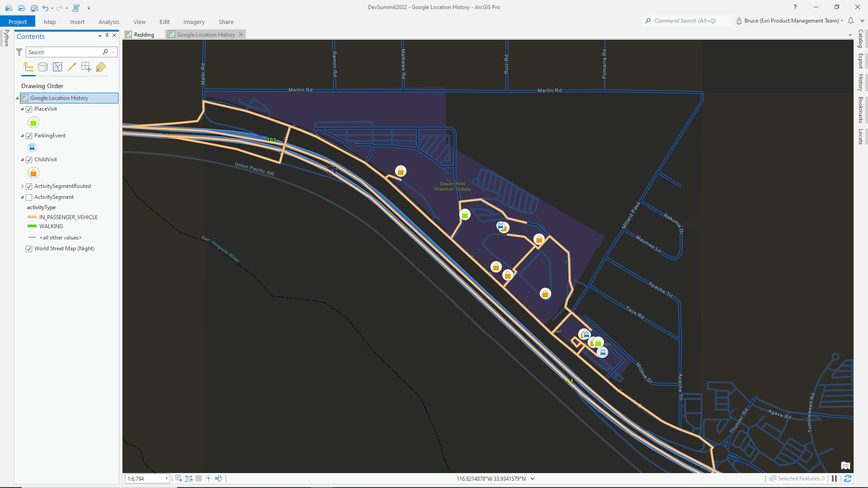Uncheck the PlaceVisit layer checkbox
The height and width of the screenshot is (488, 868).
coord(29,109)
